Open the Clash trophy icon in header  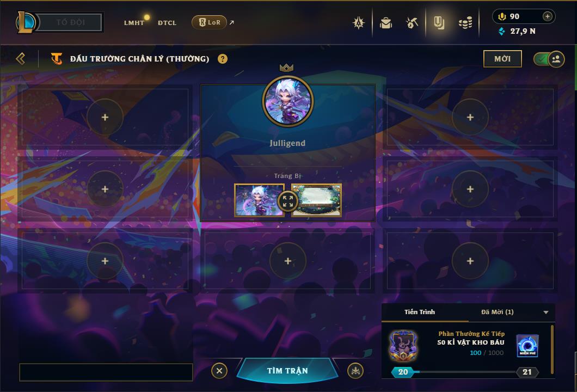358,23
